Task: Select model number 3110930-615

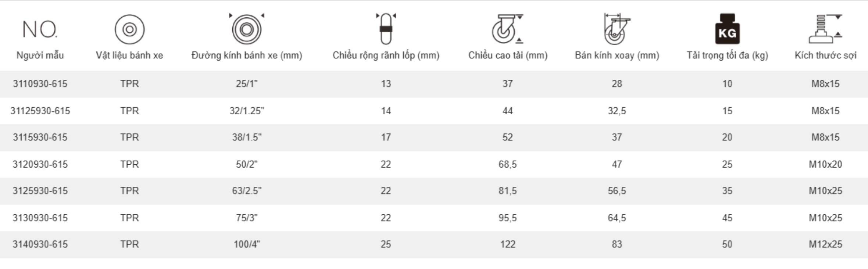Action: 40,84
